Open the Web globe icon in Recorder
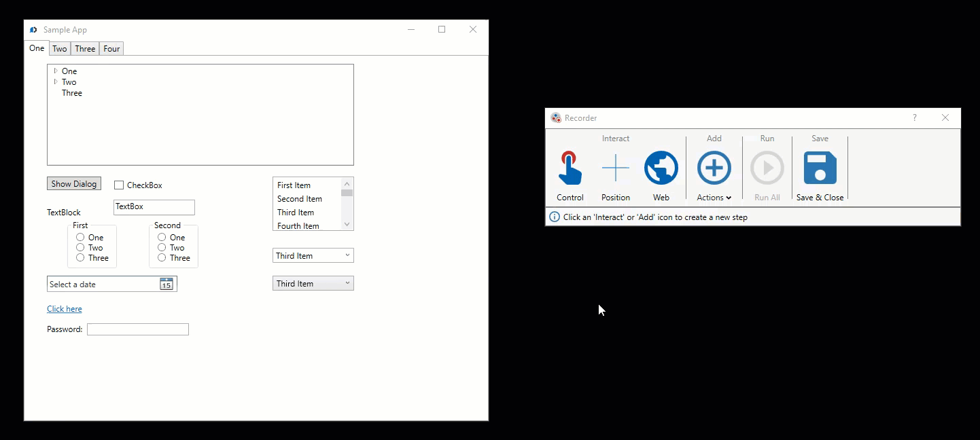The height and width of the screenshot is (440, 980). click(661, 168)
